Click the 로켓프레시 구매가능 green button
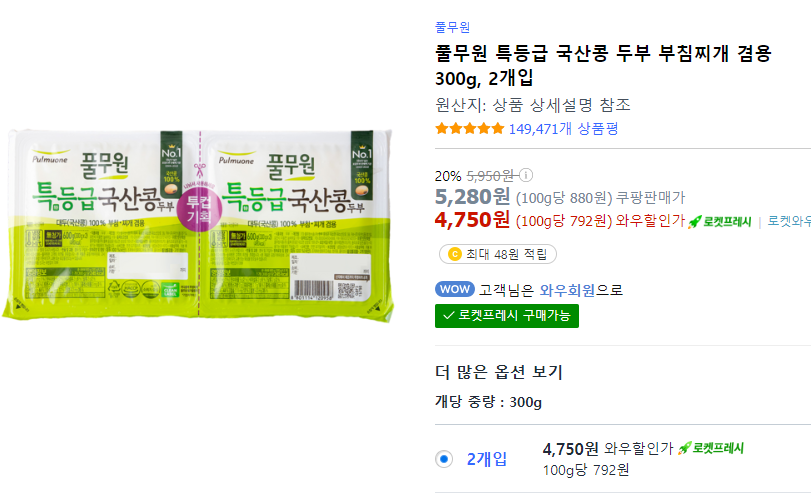 [507, 316]
